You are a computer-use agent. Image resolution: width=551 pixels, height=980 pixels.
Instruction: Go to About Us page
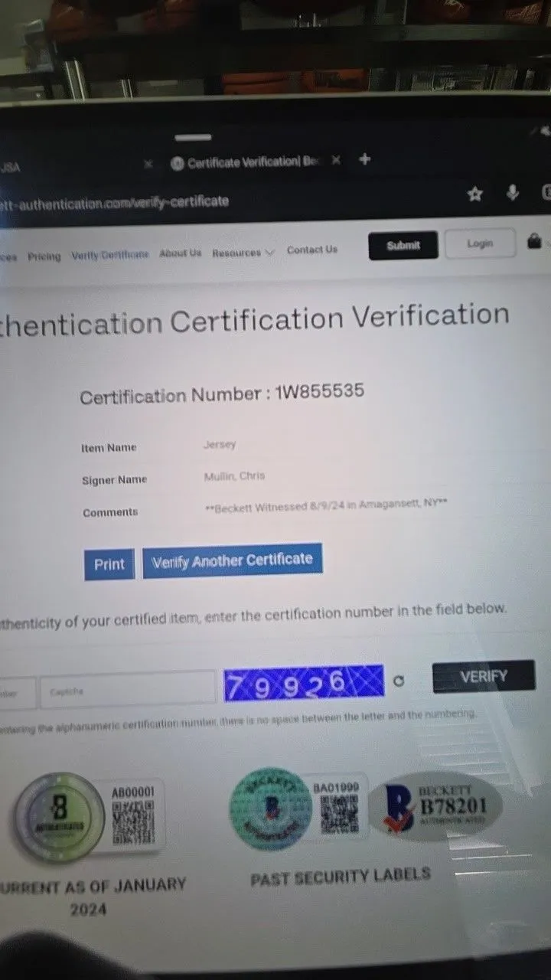click(180, 253)
